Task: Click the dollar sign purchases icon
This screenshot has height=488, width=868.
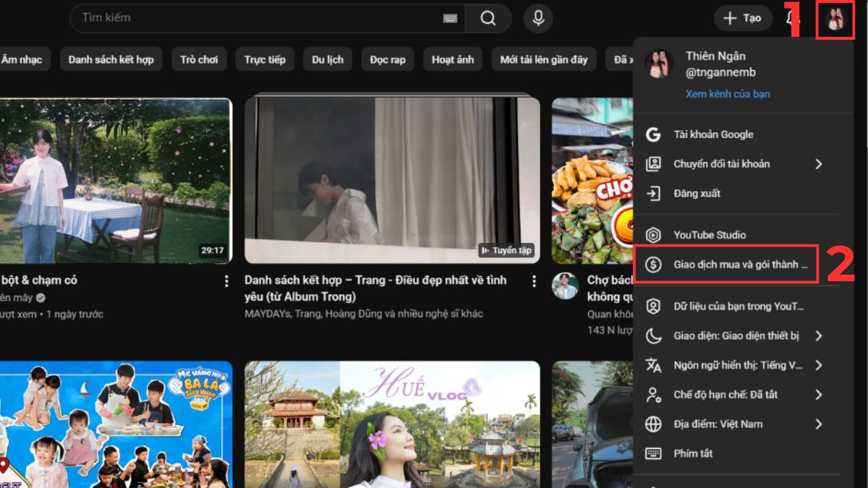Action: point(653,265)
